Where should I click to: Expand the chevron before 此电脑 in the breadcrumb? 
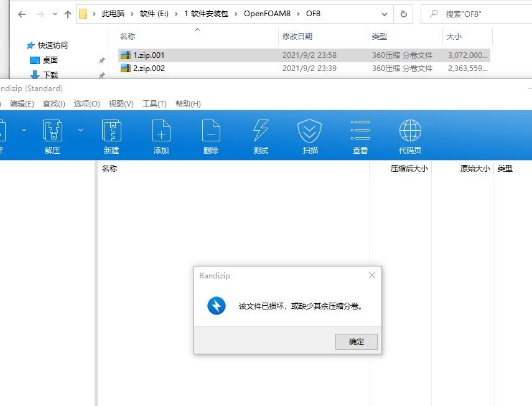pyautogui.click(x=95, y=14)
